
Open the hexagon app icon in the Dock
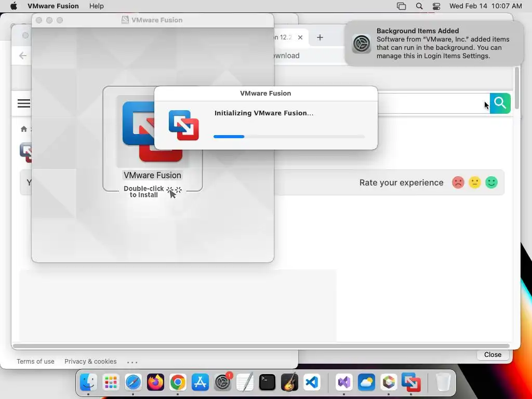[x=389, y=382]
